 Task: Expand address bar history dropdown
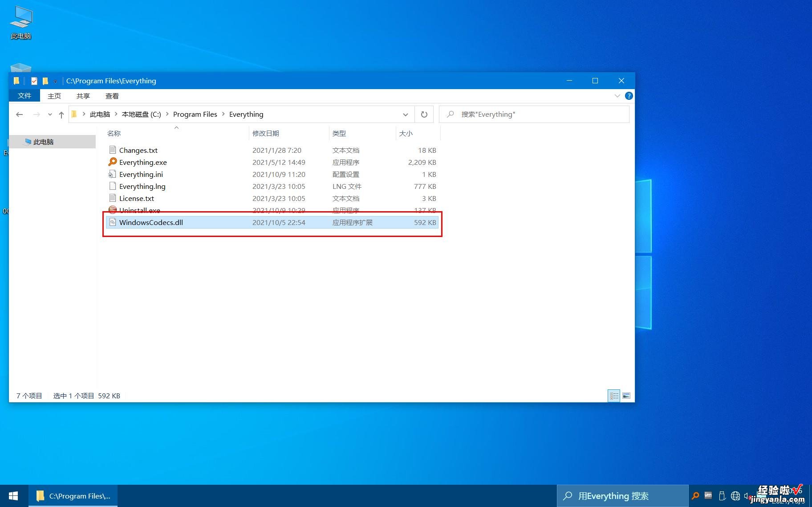[405, 114]
